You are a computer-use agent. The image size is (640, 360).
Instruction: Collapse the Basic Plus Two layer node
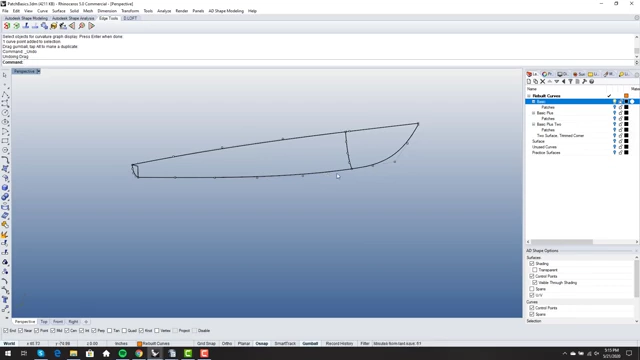[x=533, y=124]
